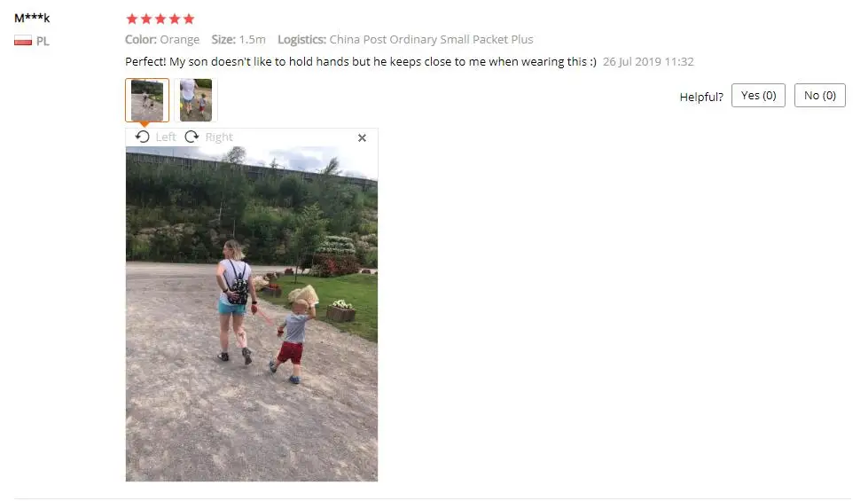
Task: Select the 'Left' rotate label
Action: (x=166, y=137)
